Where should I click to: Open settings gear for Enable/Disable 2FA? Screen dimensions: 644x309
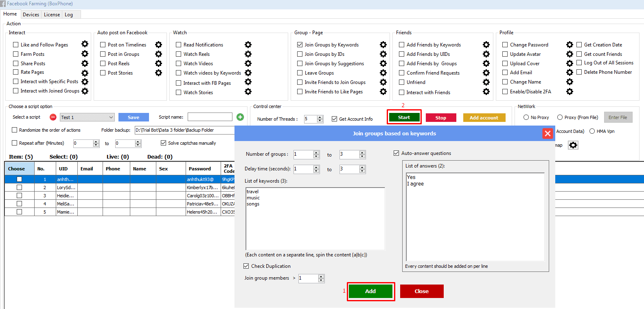(x=570, y=91)
